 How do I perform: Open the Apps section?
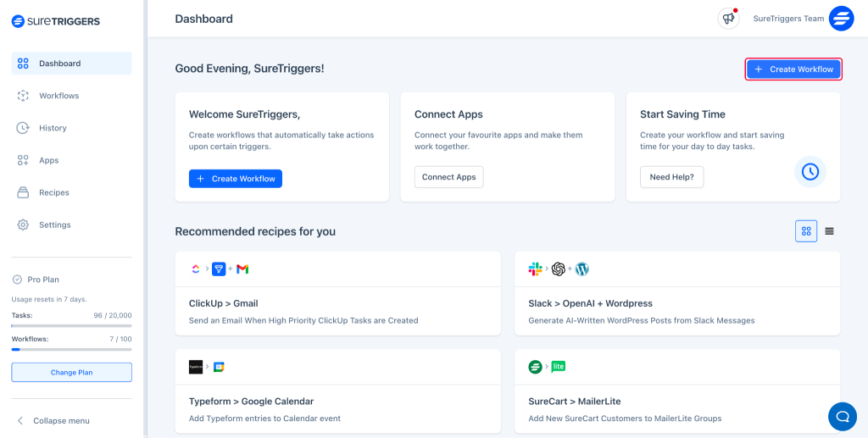(x=49, y=160)
